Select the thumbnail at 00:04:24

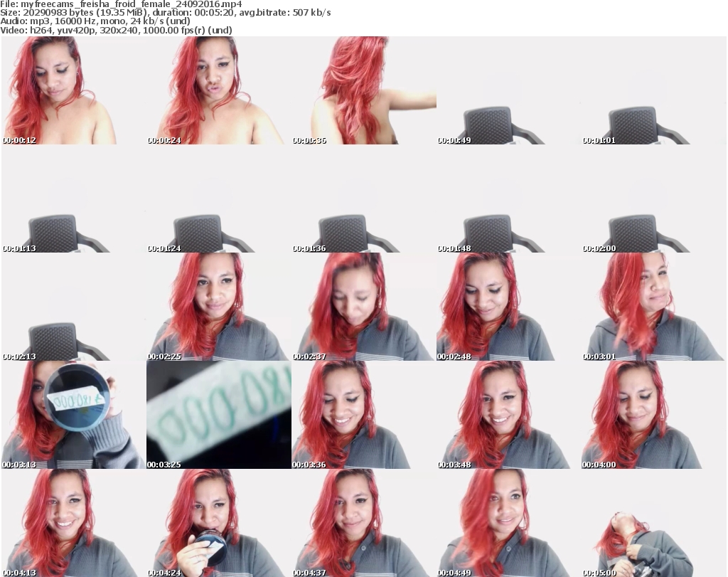[x=219, y=523]
